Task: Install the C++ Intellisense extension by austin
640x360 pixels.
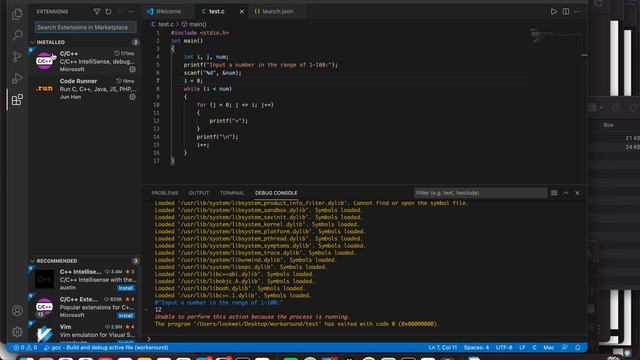Action: tap(126, 288)
